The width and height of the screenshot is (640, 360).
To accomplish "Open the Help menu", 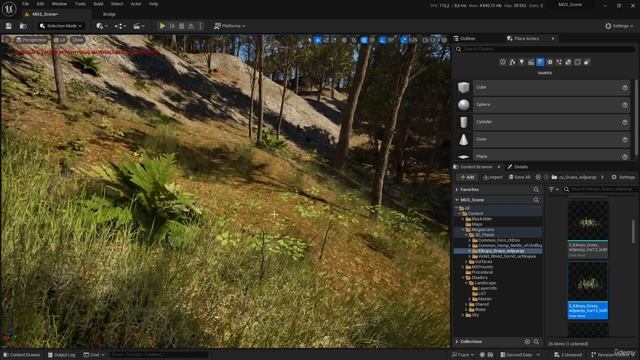I will click(153, 4).
